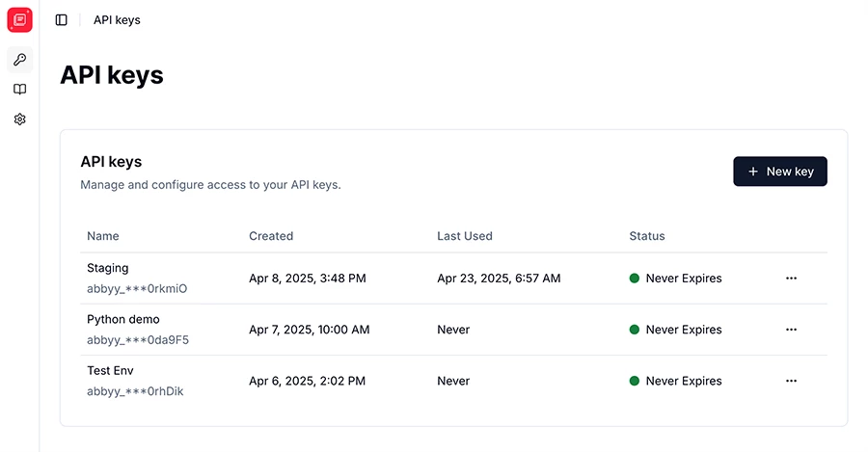Click the green status dot for Staging
The width and height of the screenshot is (868, 452).
pyautogui.click(x=635, y=279)
